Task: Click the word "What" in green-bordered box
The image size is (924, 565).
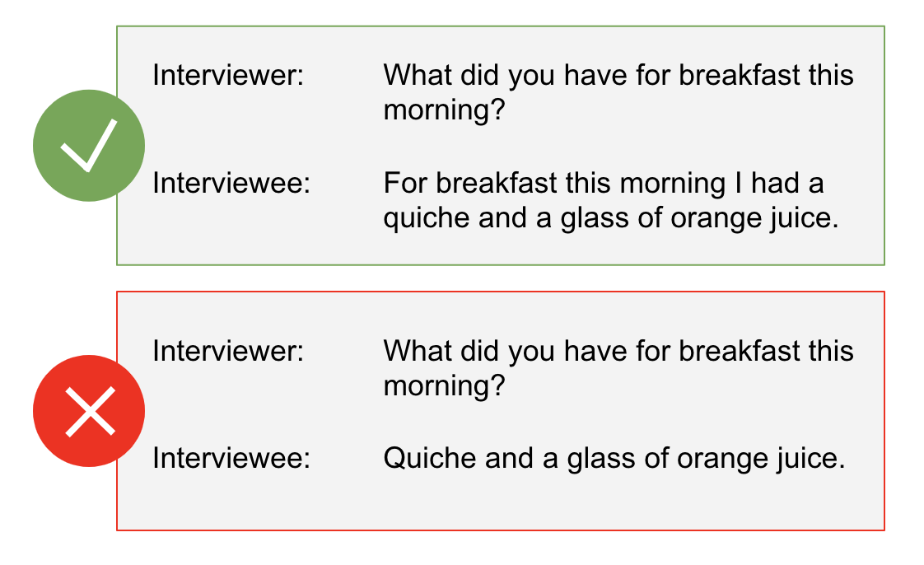Action: pyautogui.click(x=418, y=76)
